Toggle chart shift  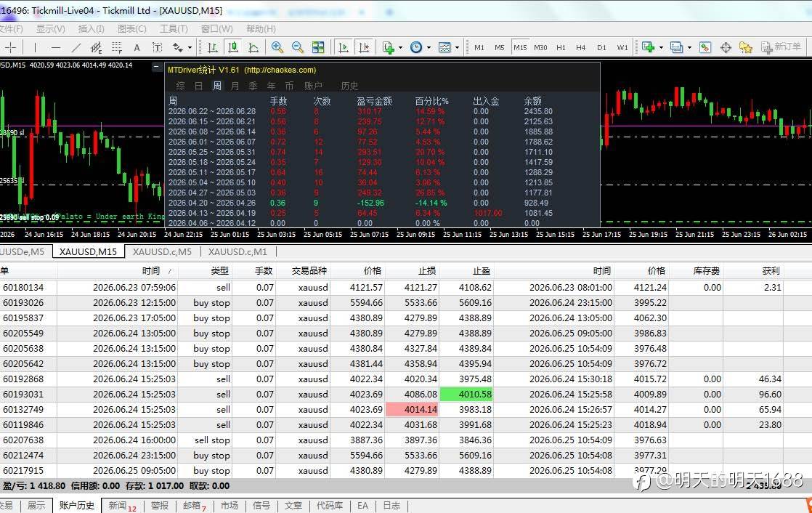pyautogui.click(x=364, y=48)
